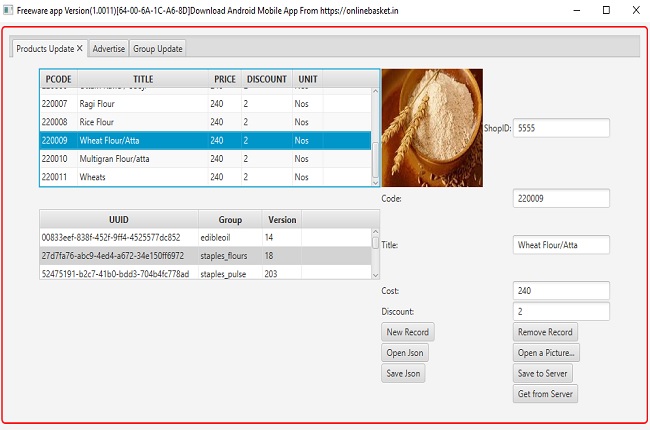650x430 pixels.
Task: Click UUID 00833eef-838f-452f-9ff4-4525577dc852
Action: click(111, 238)
